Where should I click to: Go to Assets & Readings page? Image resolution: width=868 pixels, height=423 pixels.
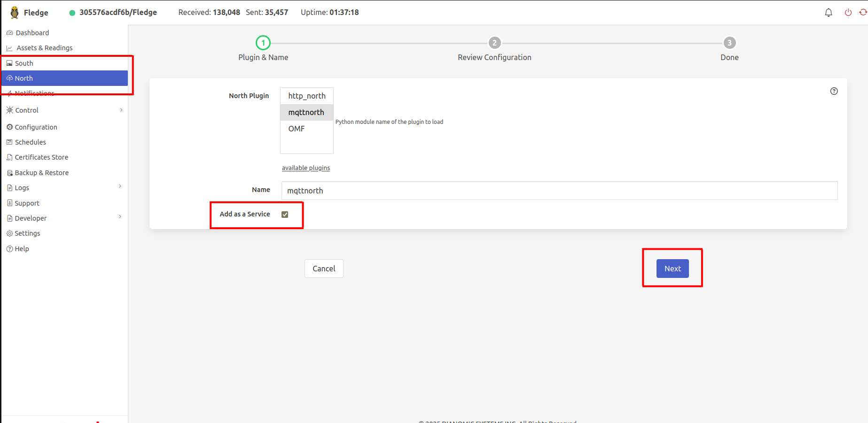(x=44, y=48)
